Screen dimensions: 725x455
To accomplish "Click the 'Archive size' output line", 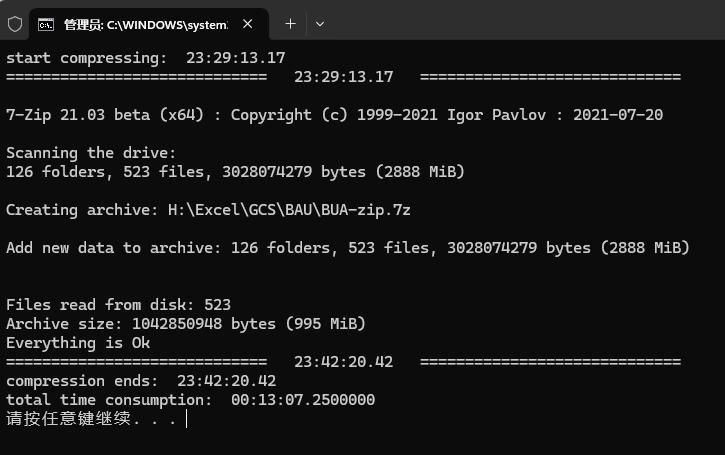I will tap(186, 324).
